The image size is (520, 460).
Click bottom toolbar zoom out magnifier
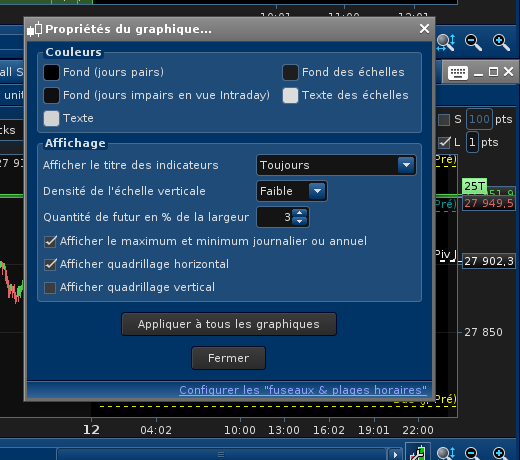(473, 453)
